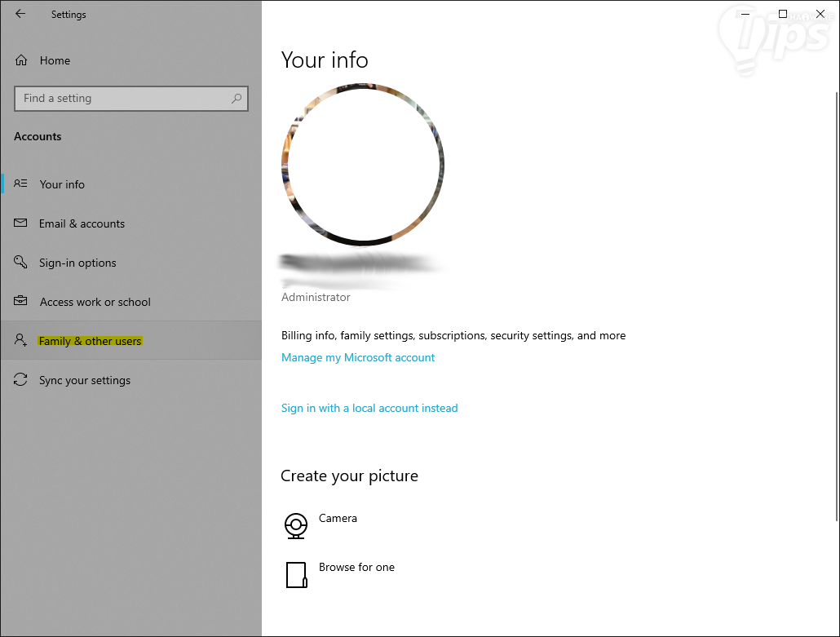
Task: Maximize the Settings window
Action: tap(783, 14)
